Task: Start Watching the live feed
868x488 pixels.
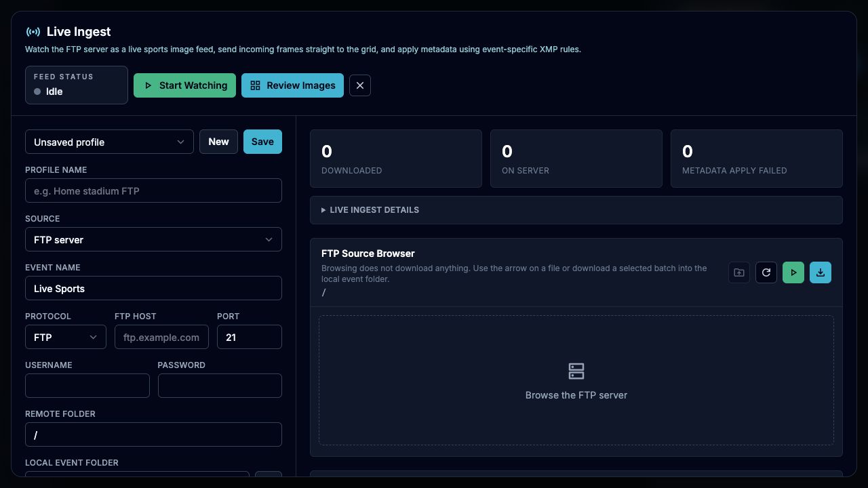Action: pyautogui.click(x=184, y=85)
